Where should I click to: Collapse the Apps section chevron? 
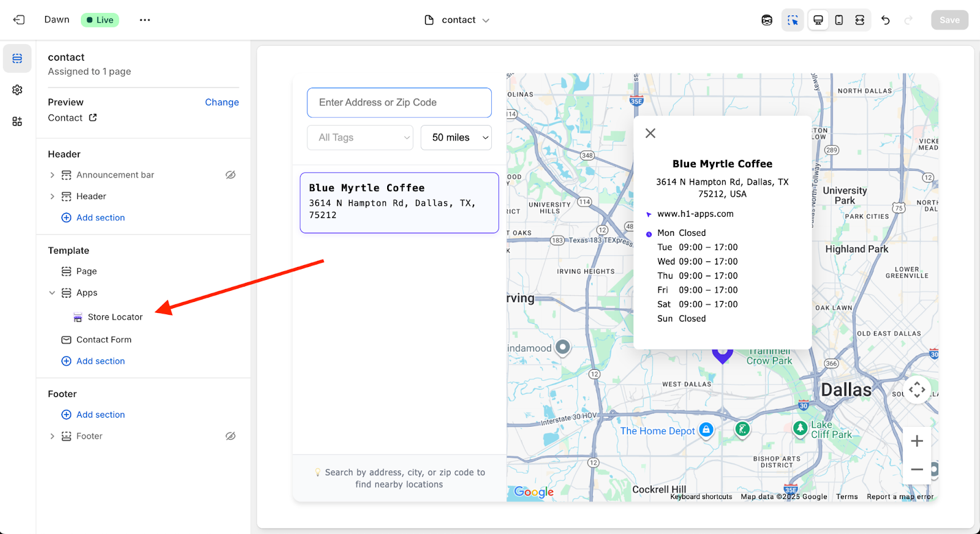point(52,293)
